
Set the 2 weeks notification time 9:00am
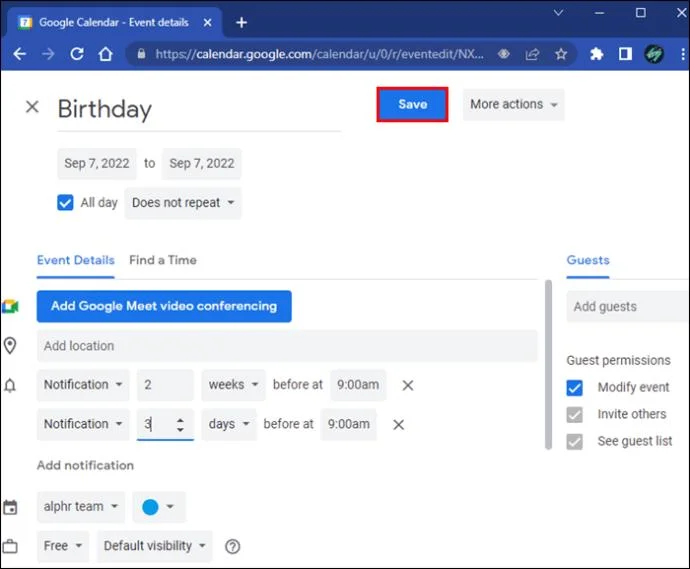point(358,385)
